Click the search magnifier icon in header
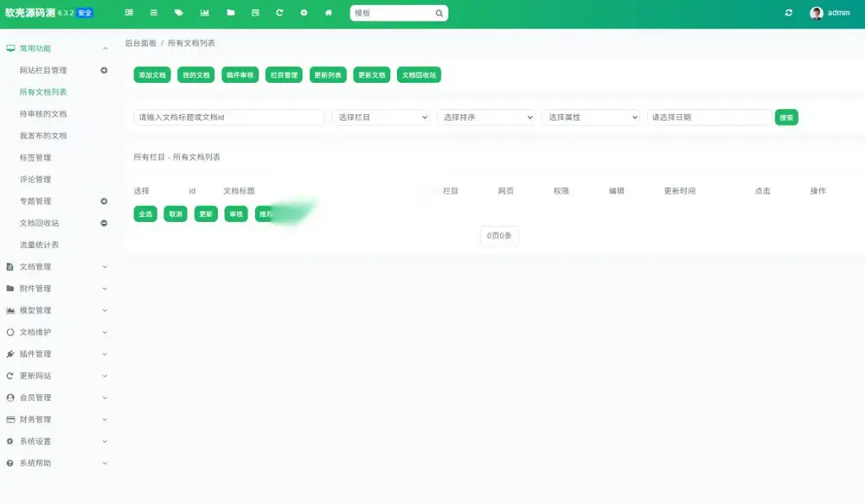Image resolution: width=865 pixels, height=504 pixels. click(x=439, y=13)
